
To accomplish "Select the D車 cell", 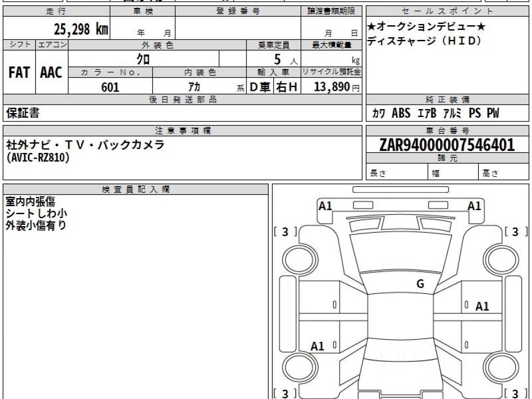I will pos(260,87).
